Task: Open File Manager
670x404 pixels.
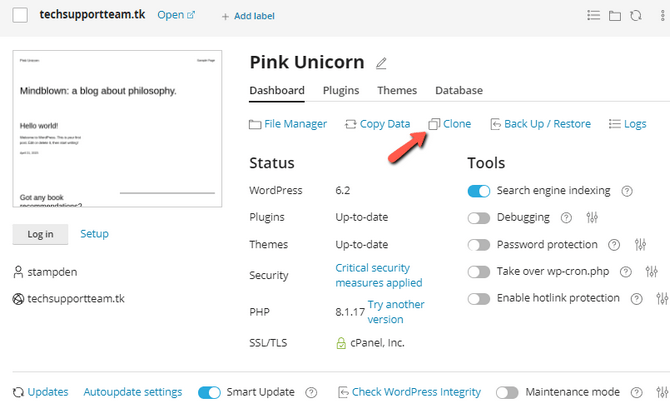Action: point(287,124)
